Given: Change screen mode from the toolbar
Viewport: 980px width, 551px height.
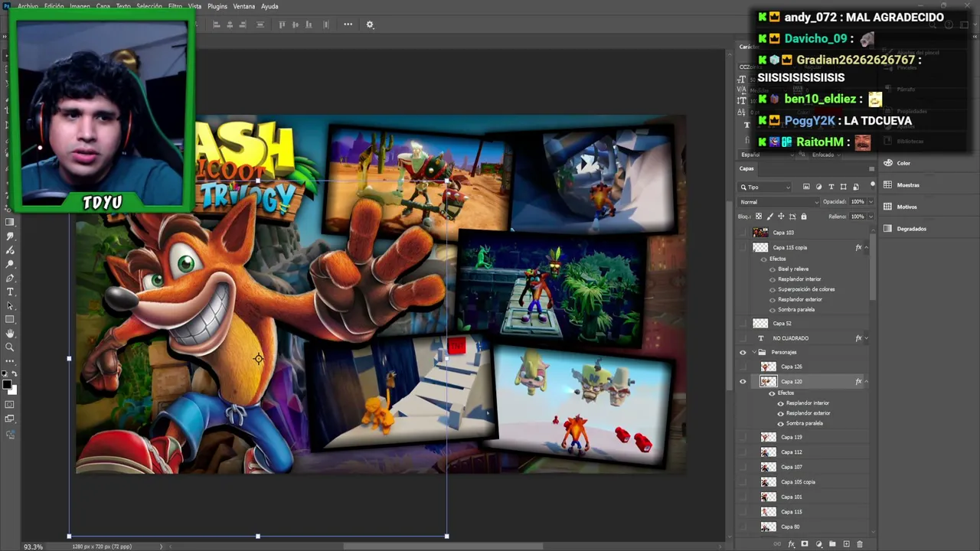Looking at the screenshot, I should (x=10, y=419).
